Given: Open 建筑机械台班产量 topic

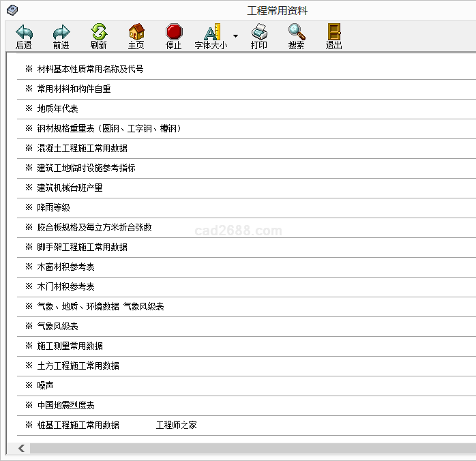Looking at the screenshot, I should pyautogui.click(x=70, y=188).
